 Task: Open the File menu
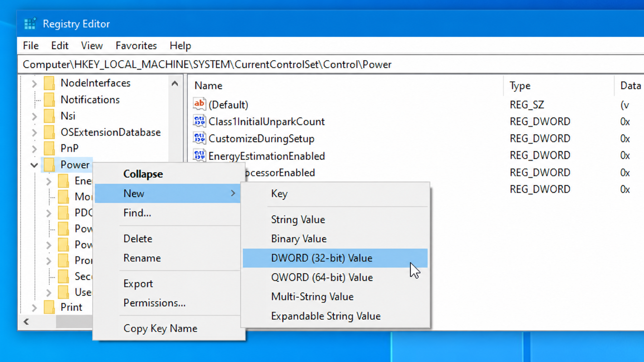coord(31,46)
